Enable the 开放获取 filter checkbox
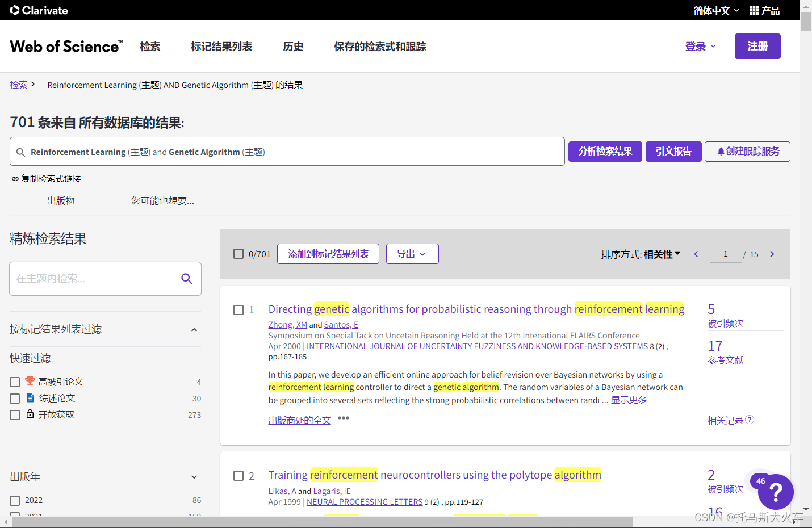812x528 pixels. 15,415
